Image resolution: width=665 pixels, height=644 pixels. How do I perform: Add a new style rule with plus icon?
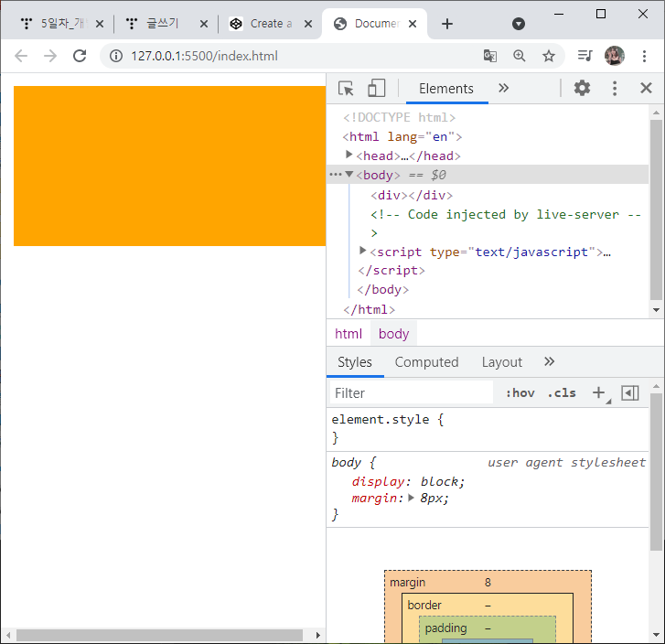pos(598,392)
